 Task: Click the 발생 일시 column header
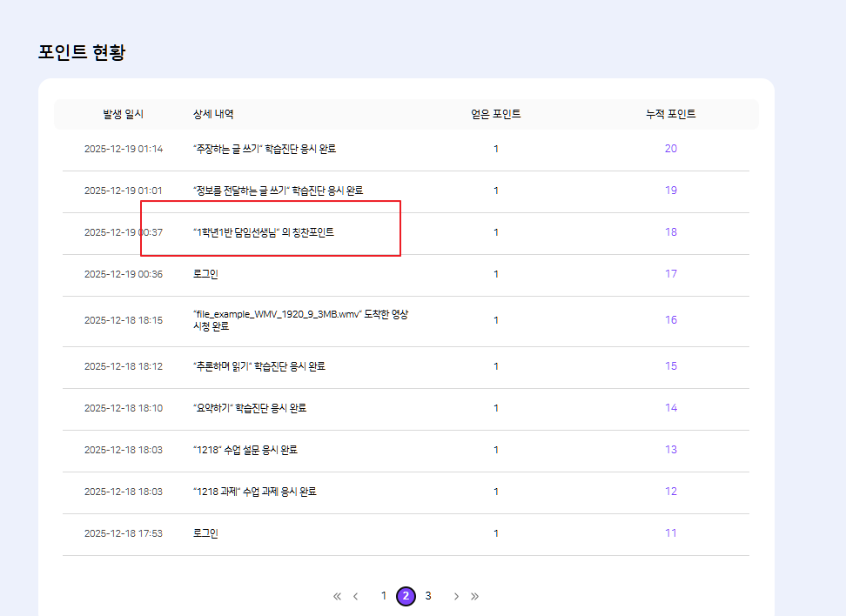(x=123, y=114)
